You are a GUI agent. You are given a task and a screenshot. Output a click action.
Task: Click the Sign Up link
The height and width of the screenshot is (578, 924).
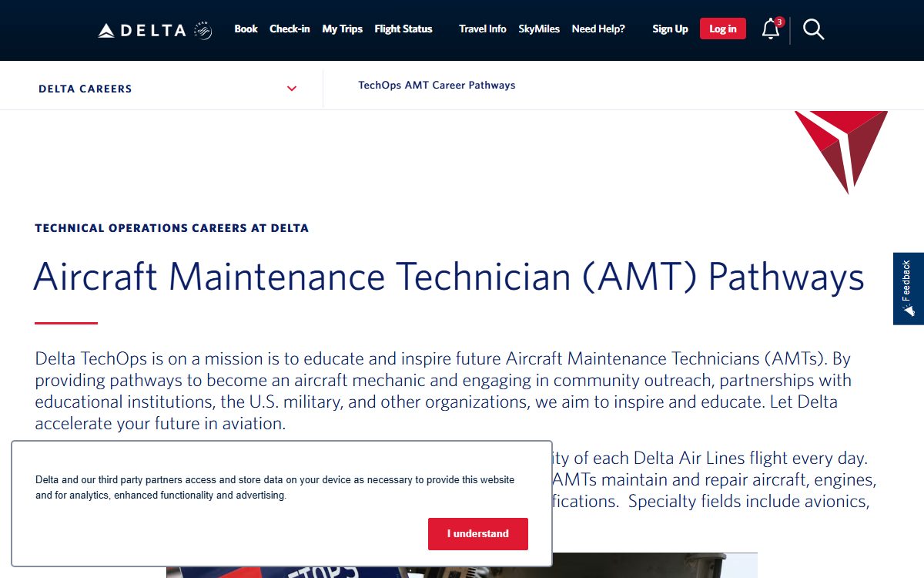click(x=670, y=29)
